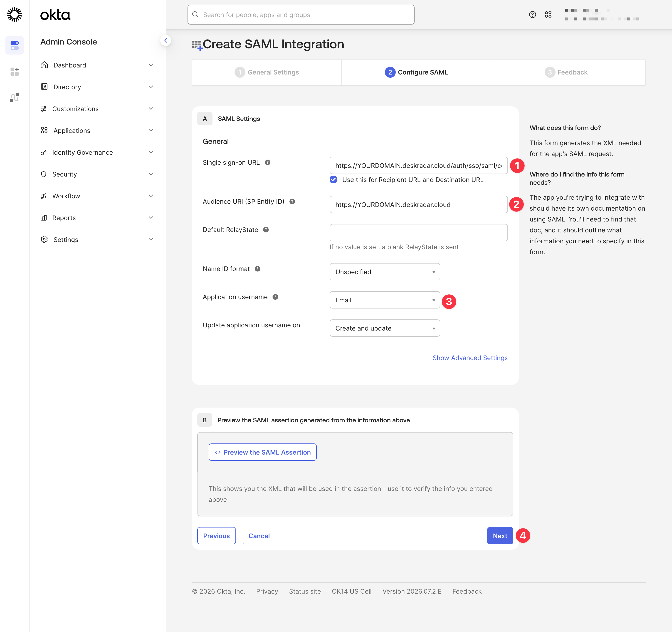Viewport: 672px width, 632px height.
Task: Uncheck Use this for Recipient URL checkbox
Action: coord(333,180)
